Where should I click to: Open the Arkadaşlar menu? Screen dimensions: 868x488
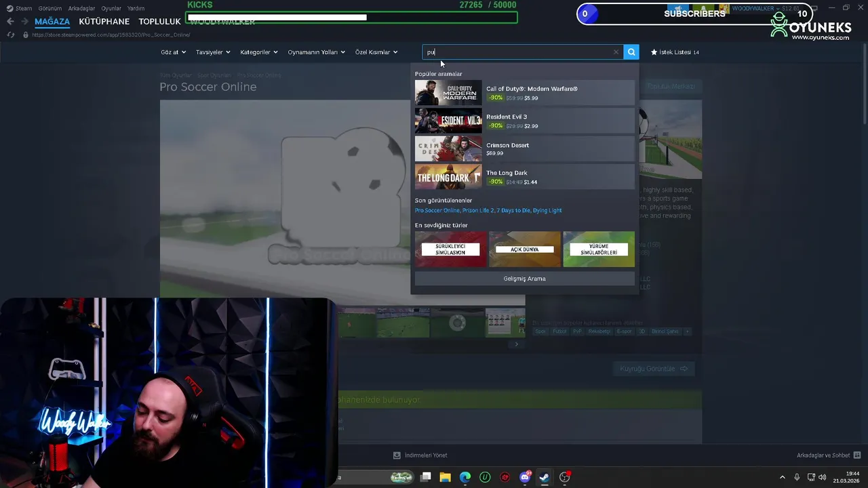point(81,8)
